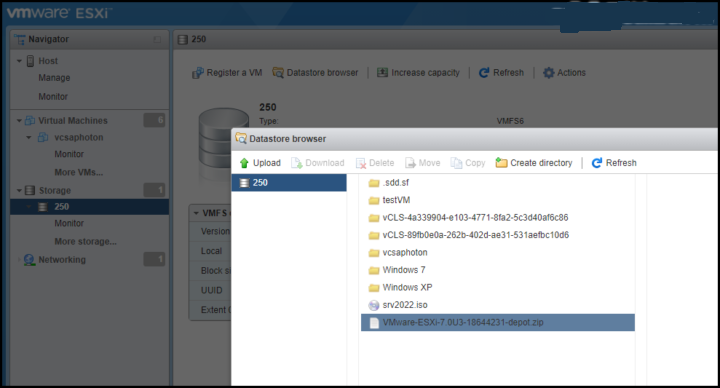Click More storage... in Navigator
Viewport: 720px width, 388px height.
point(85,242)
